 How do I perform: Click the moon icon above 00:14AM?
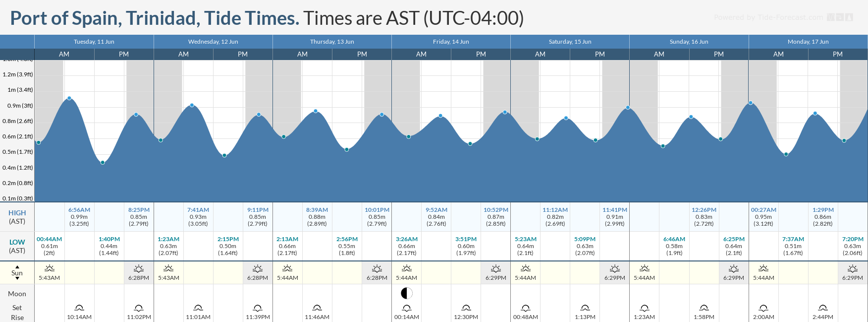click(407, 308)
